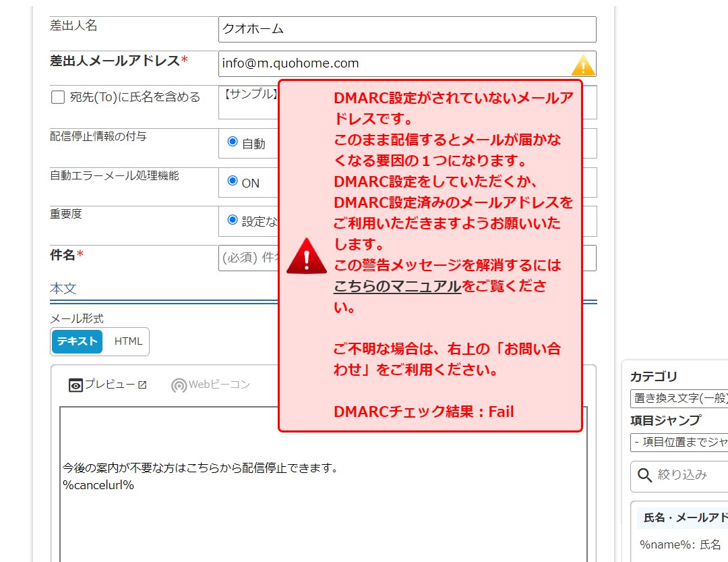728x562 pixels.
Task: Switch mail format to HTML tab
Action: (128, 341)
